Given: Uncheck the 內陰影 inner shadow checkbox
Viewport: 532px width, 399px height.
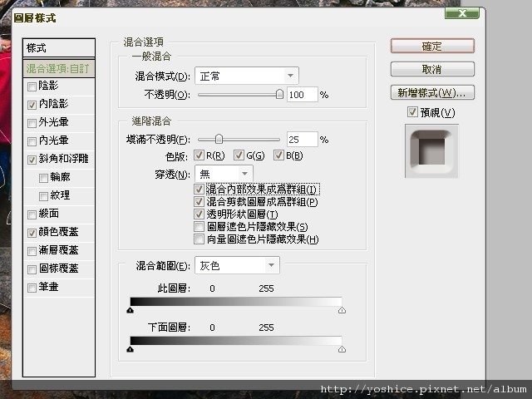Looking at the screenshot, I should pos(32,105).
